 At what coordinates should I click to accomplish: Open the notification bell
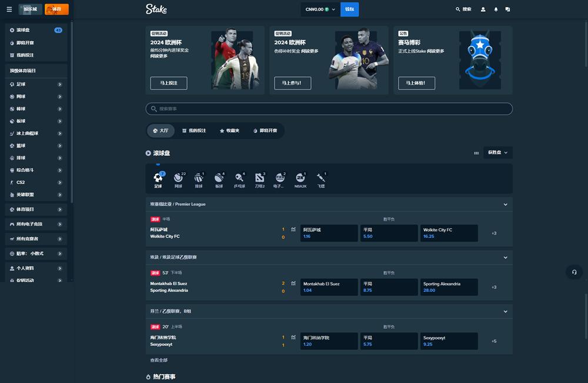pos(496,9)
